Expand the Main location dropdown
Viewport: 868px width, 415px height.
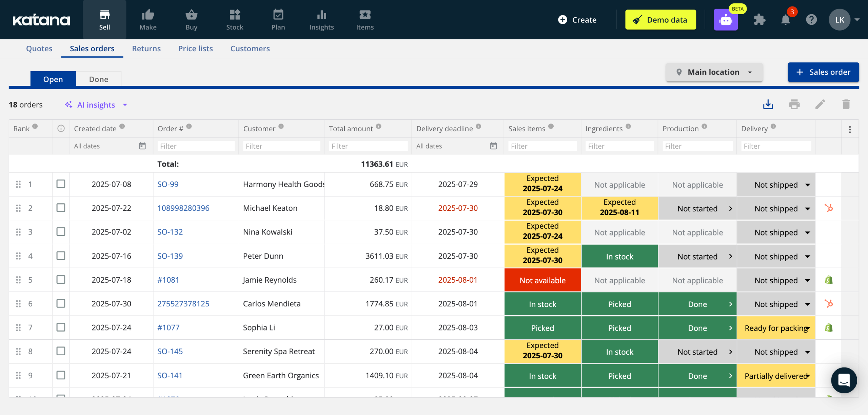click(714, 72)
